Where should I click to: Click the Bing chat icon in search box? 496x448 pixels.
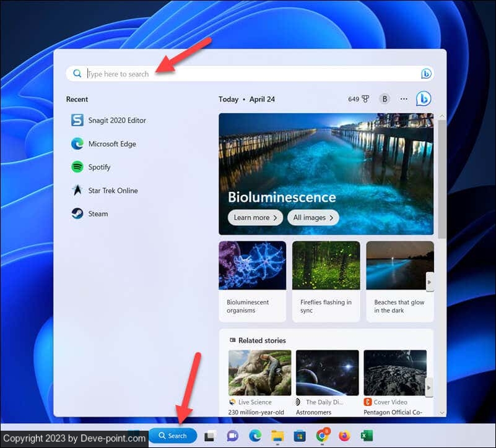point(426,74)
